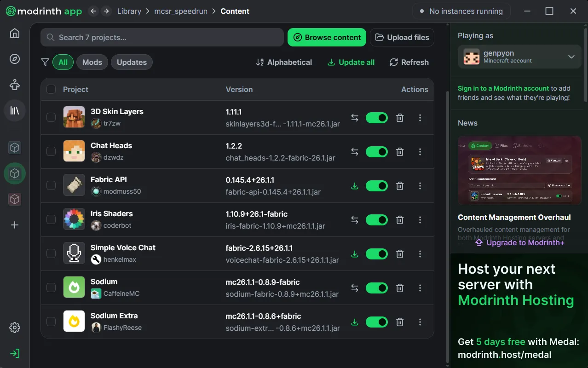Click the Search 7 projects field
The width and height of the screenshot is (588, 368).
162,38
